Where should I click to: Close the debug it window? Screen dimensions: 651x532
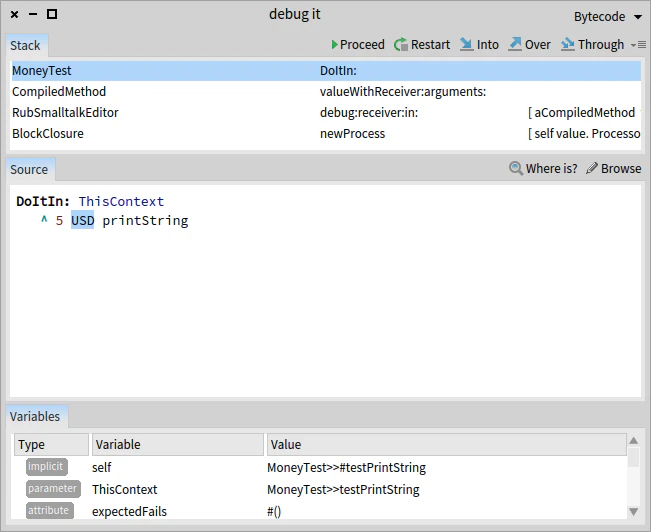click(x=15, y=15)
